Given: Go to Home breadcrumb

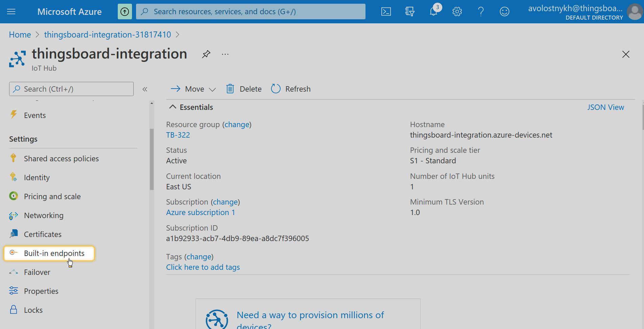Looking at the screenshot, I should 20,34.
